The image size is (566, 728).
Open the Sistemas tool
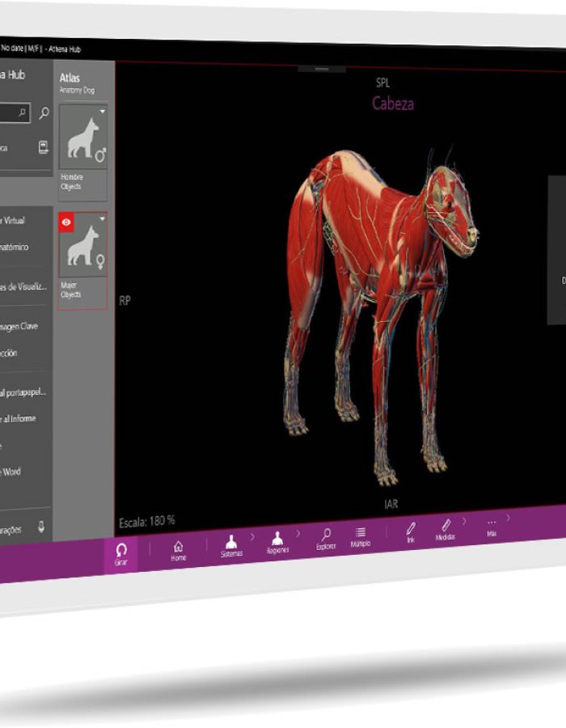click(x=231, y=547)
